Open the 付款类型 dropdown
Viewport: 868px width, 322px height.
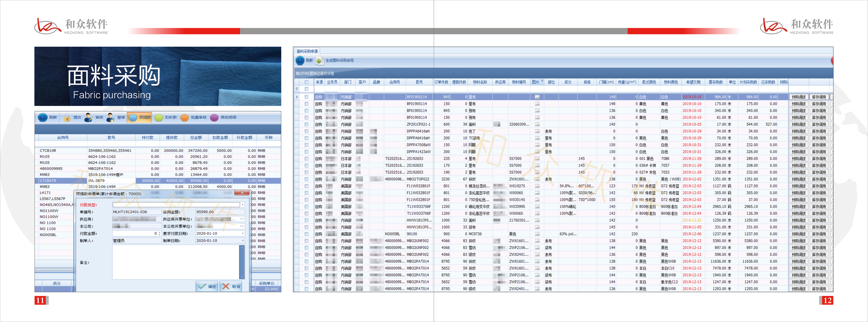click(242, 205)
